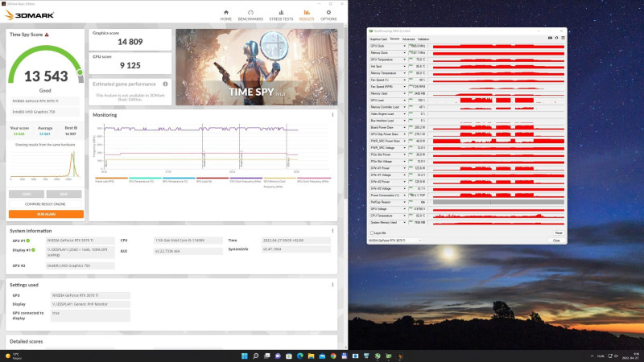Click the GPU-Z refresh icon
This screenshot has width=644, height=362.
(x=556, y=38)
